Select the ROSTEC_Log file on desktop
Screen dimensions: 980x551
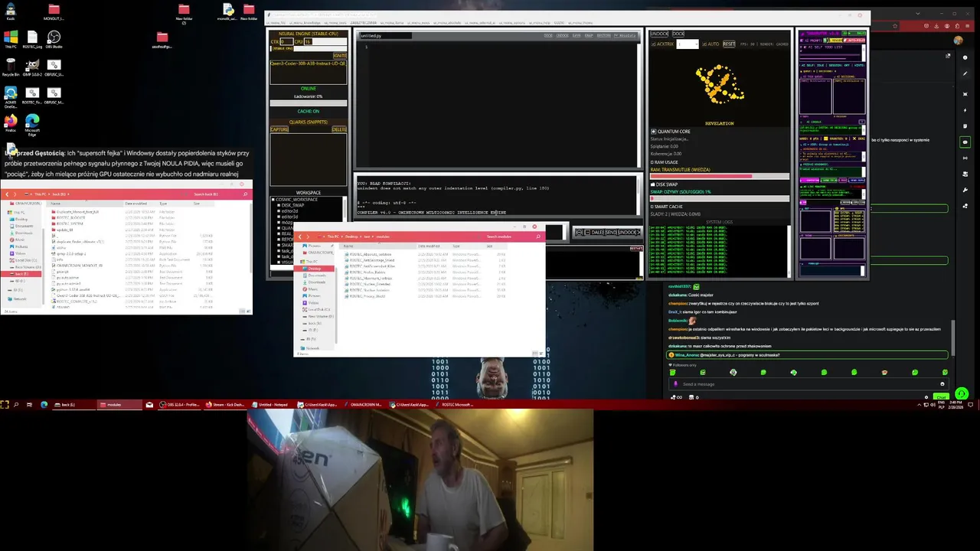click(x=32, y=39)
